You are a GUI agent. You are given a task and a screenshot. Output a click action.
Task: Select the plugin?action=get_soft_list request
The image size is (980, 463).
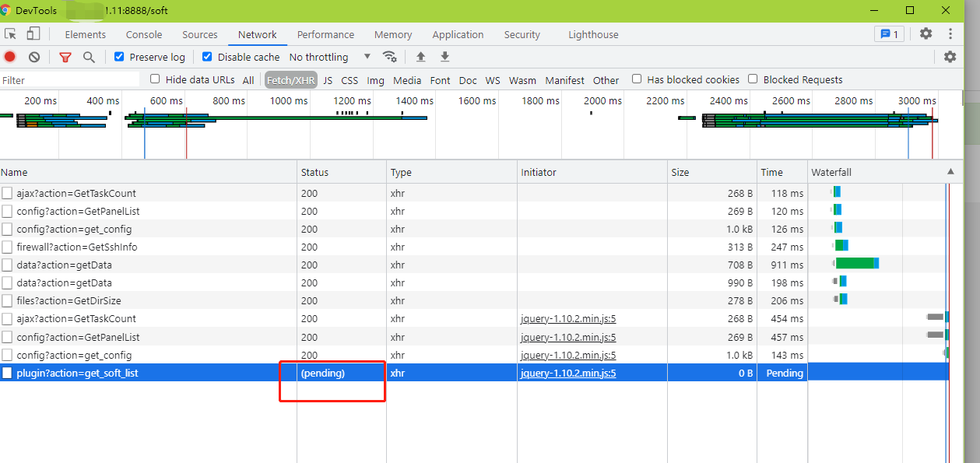[x=77, y=373]
